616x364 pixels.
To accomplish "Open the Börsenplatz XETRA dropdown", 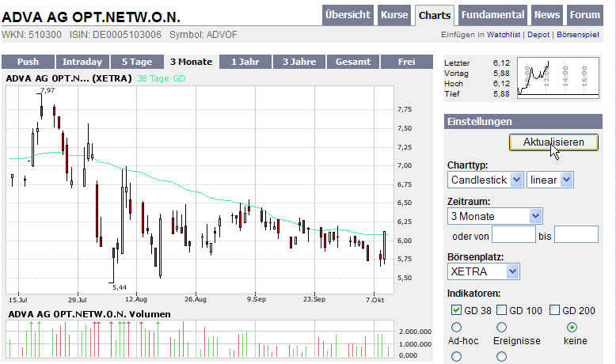I will (483, 271).
